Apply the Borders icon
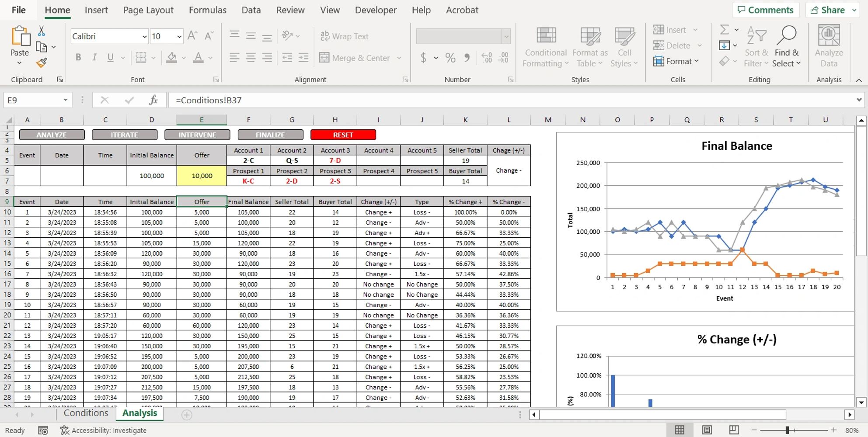 (x=141, y=58)
